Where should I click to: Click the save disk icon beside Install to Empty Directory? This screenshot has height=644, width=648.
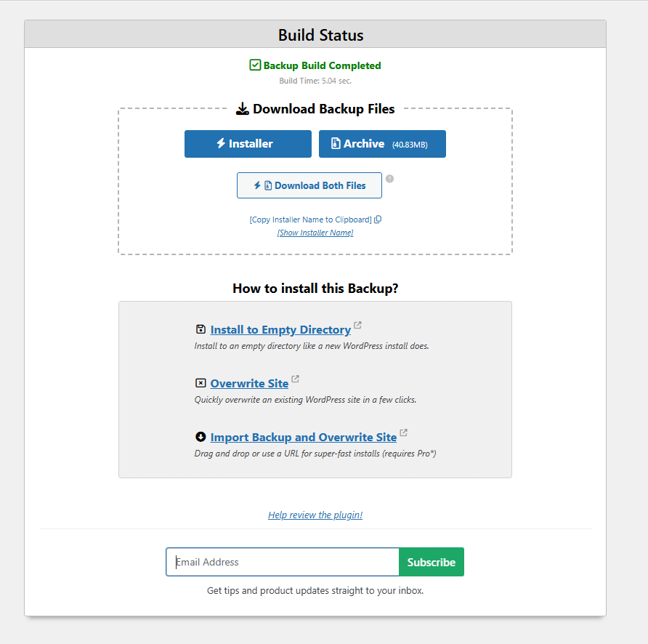coord(201,329)
